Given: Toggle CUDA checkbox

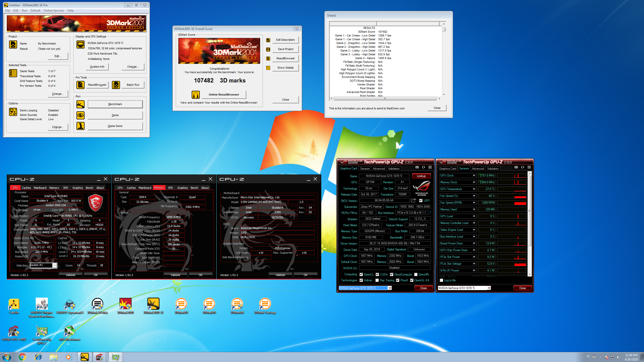Looking at the screenshot, I should (377, 275).
